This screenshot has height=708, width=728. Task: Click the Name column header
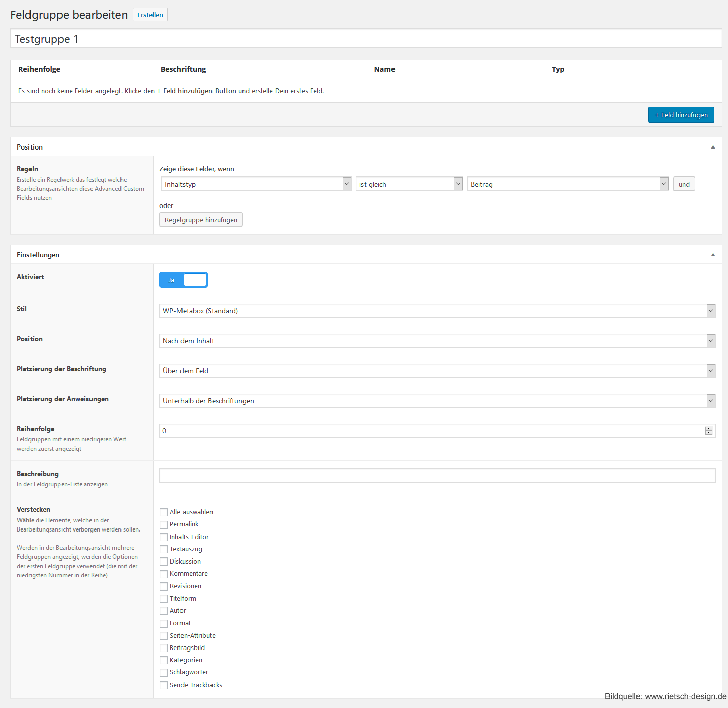coord(384,69)
